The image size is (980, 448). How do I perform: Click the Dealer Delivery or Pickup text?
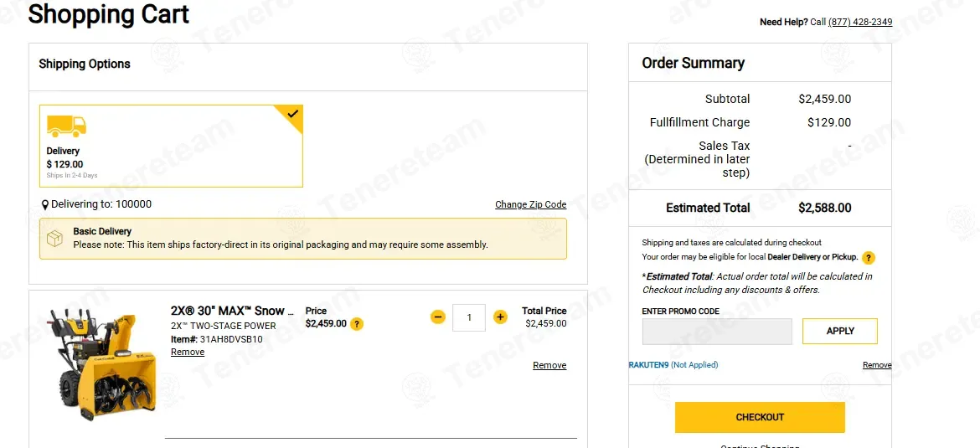click(812, 257)
